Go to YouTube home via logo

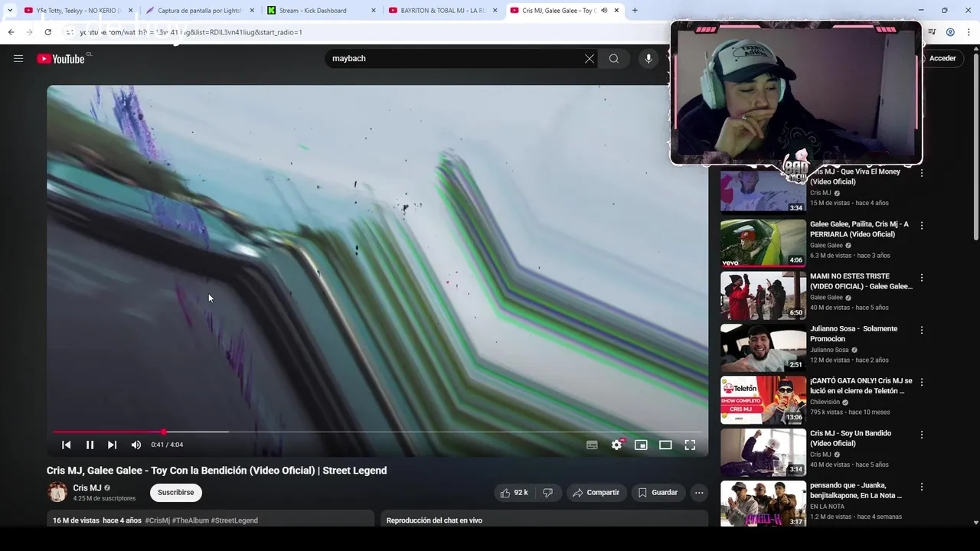(x=60, y=59)
